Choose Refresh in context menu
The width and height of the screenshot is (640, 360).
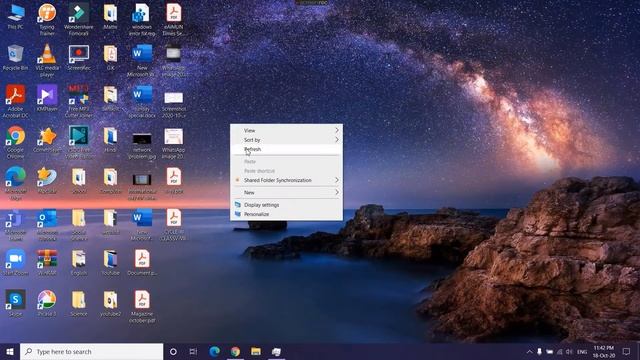pyautogui.click(x=287, y=149)
